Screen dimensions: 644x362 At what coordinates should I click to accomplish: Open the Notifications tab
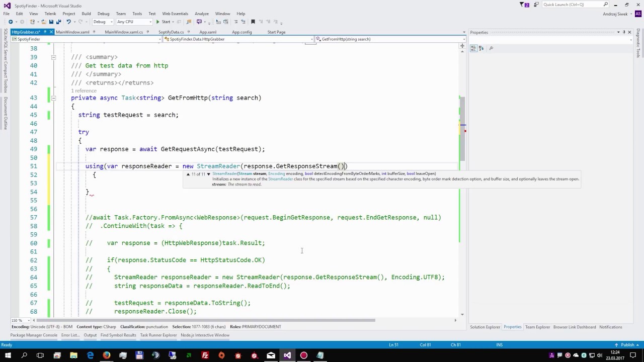[611, 327]
